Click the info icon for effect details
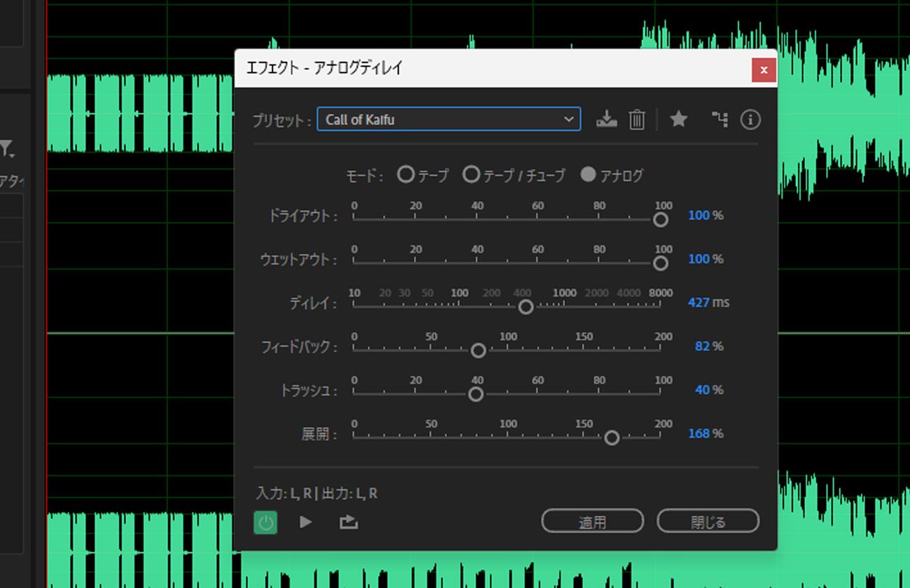 [x=750, y=119]
